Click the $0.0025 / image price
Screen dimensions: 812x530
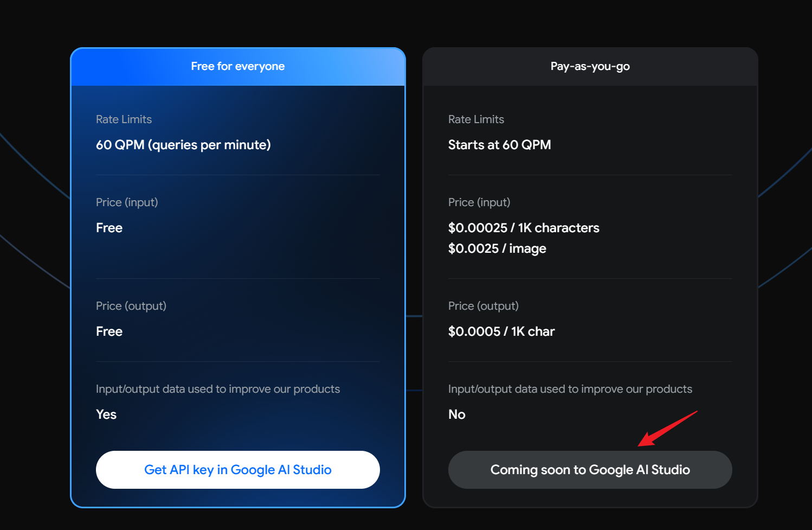[x=497, y=248]
